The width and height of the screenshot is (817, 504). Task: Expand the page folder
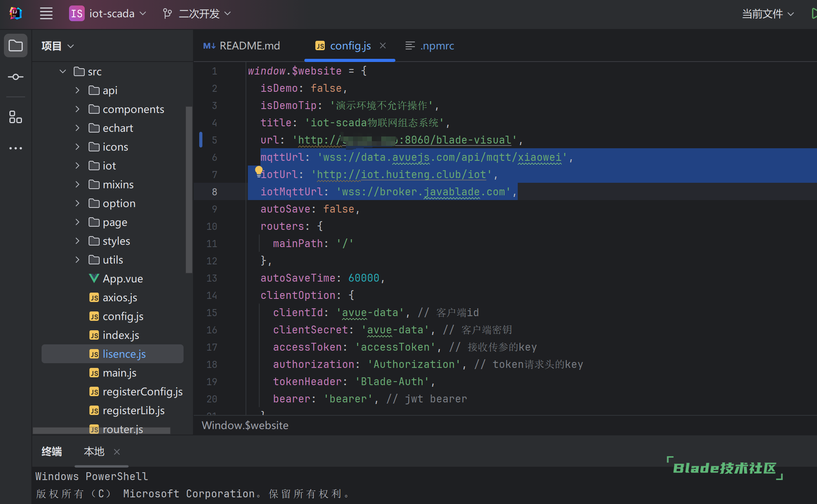[77, 222]
